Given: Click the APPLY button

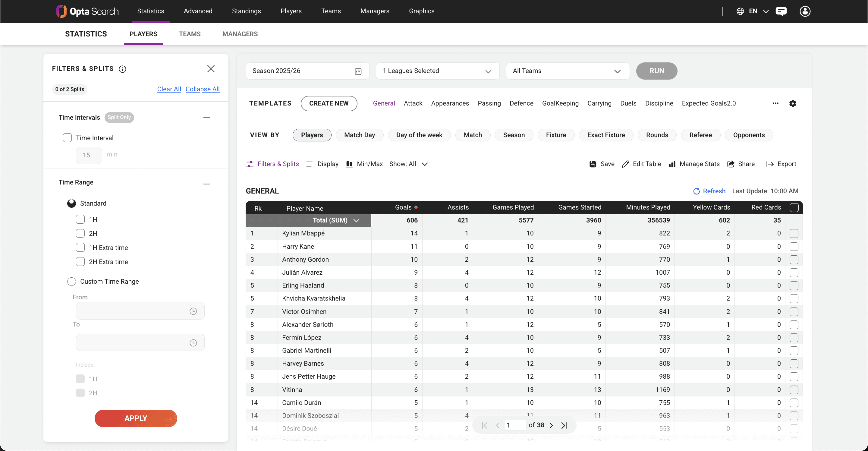Looking at the screenshot, I should (136, 418).
